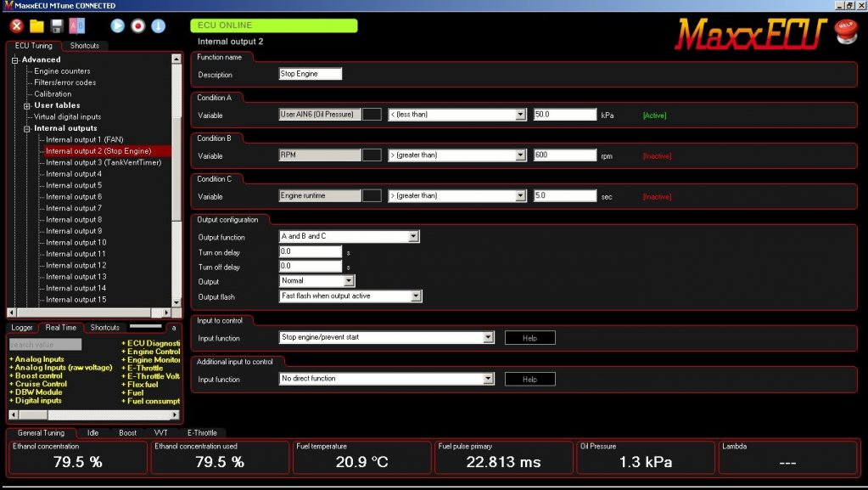This screenshot has width=868, height=490.
Task: Select the Condition A variable User AIN6 (Oil Pressure)
Action: pos(320,115)
